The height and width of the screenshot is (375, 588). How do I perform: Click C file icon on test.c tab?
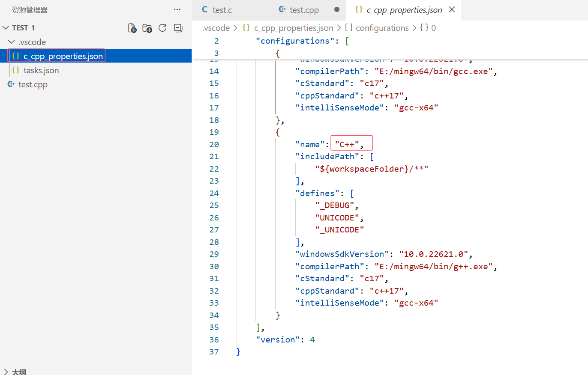[x=204, y=10]
